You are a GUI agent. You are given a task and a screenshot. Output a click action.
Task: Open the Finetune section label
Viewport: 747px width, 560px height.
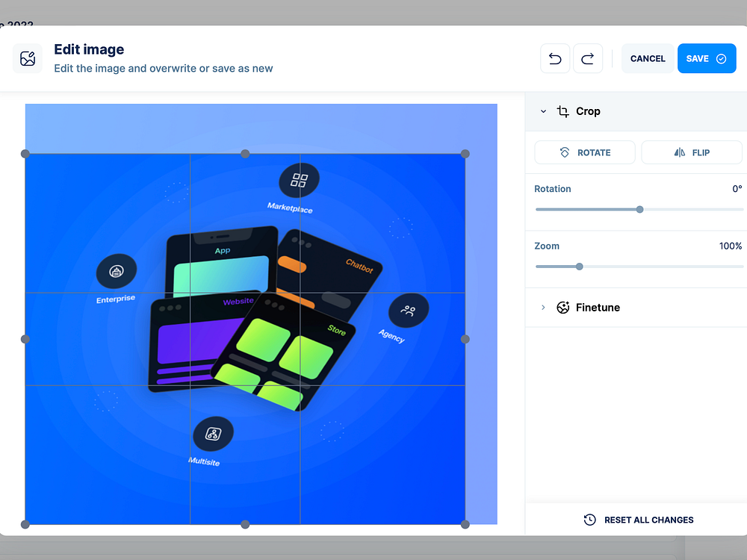pyautogui.click(x=598, y=308)
